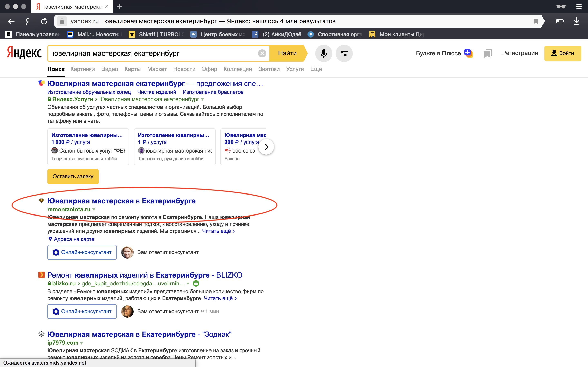588x367 pixels.
Task: Click the voice search microphone icon
Action: tap(323, 53)
